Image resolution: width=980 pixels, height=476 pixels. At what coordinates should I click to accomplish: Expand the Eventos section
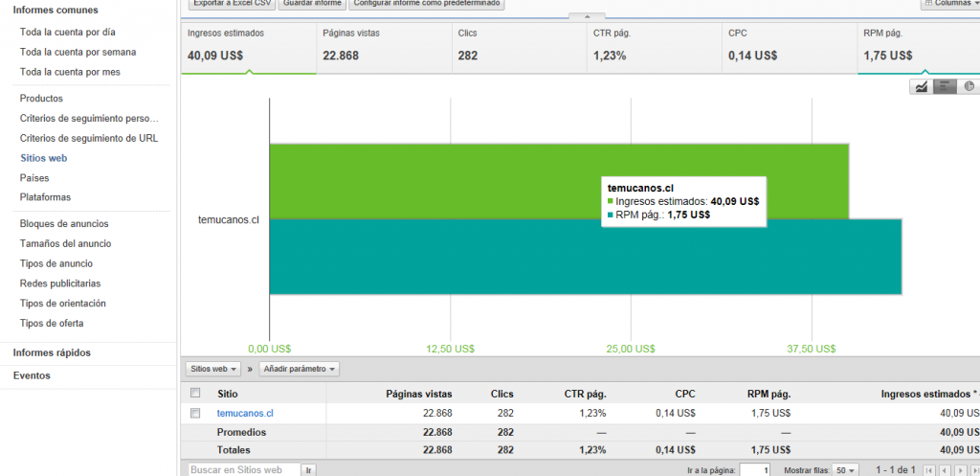coord(32,376)
